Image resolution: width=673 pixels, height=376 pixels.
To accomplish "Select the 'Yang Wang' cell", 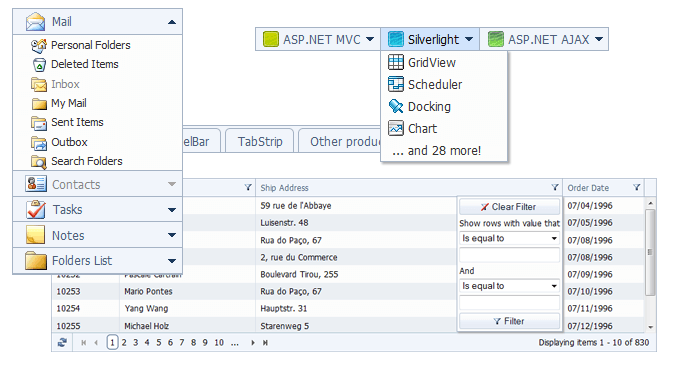I will point(146,308).
